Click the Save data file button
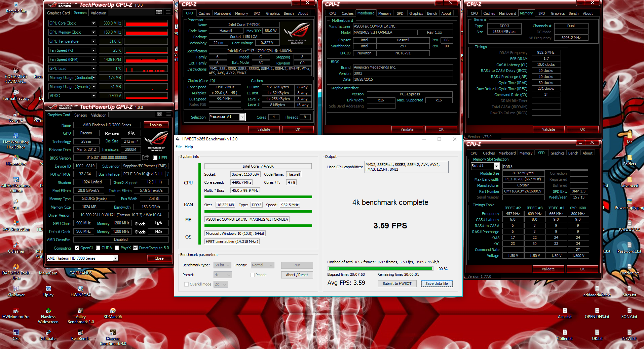This screenshot has width=644, height=349. click(x=437, y=283)
